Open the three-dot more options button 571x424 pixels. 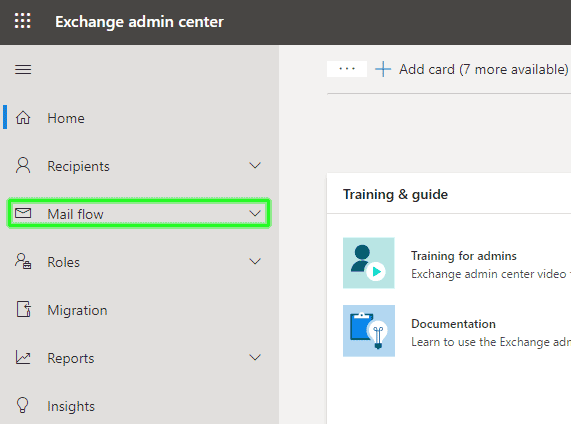(347, 69)
